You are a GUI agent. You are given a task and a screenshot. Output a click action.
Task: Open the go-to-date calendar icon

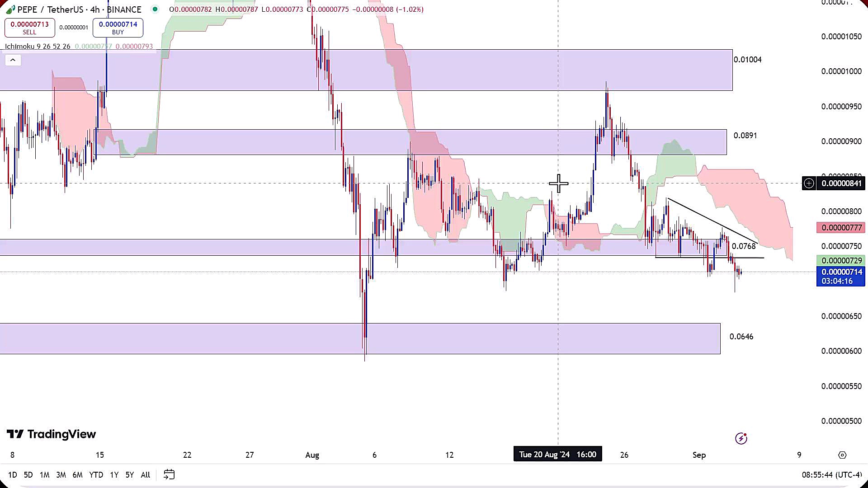coord(169,474)
